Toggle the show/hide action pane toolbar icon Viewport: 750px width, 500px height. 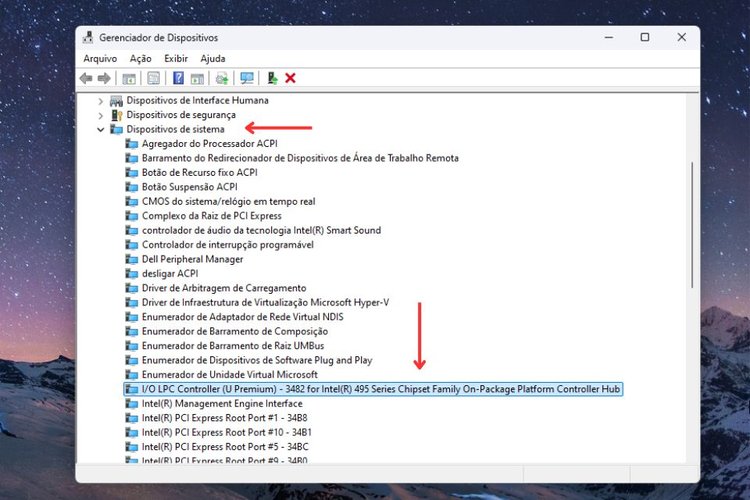coord(197,78)
